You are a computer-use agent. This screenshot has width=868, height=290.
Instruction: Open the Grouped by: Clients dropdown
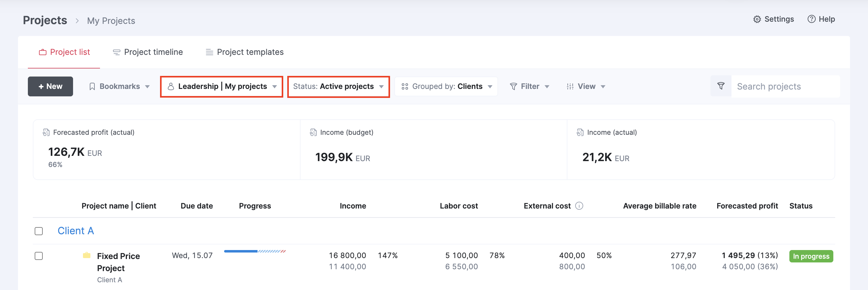tap(446, 87)
